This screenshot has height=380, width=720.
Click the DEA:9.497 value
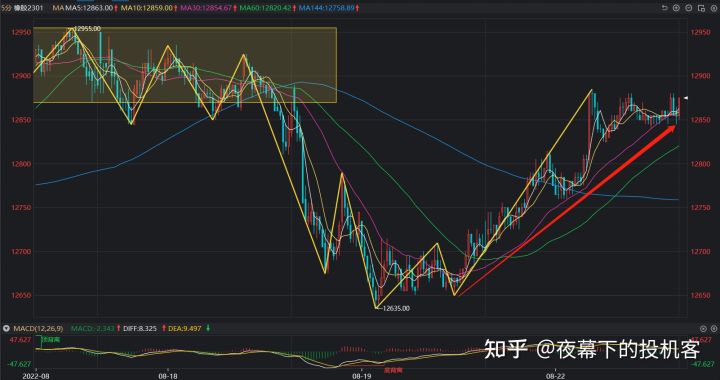coord(184,329)
